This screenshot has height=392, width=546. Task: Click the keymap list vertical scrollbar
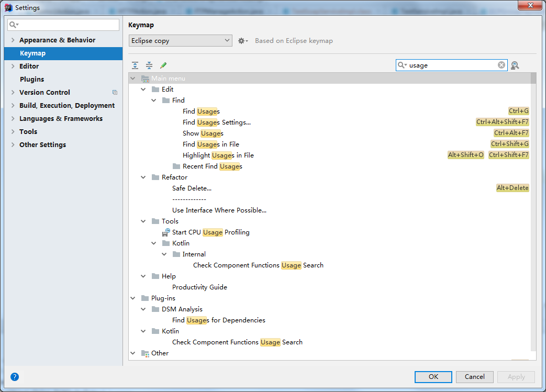533,209
